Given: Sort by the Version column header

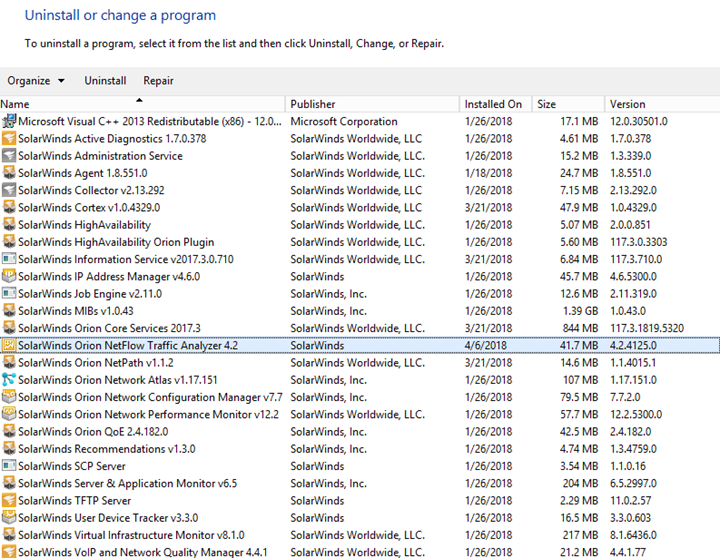Looking at the screenshot, I should (662, 104).
